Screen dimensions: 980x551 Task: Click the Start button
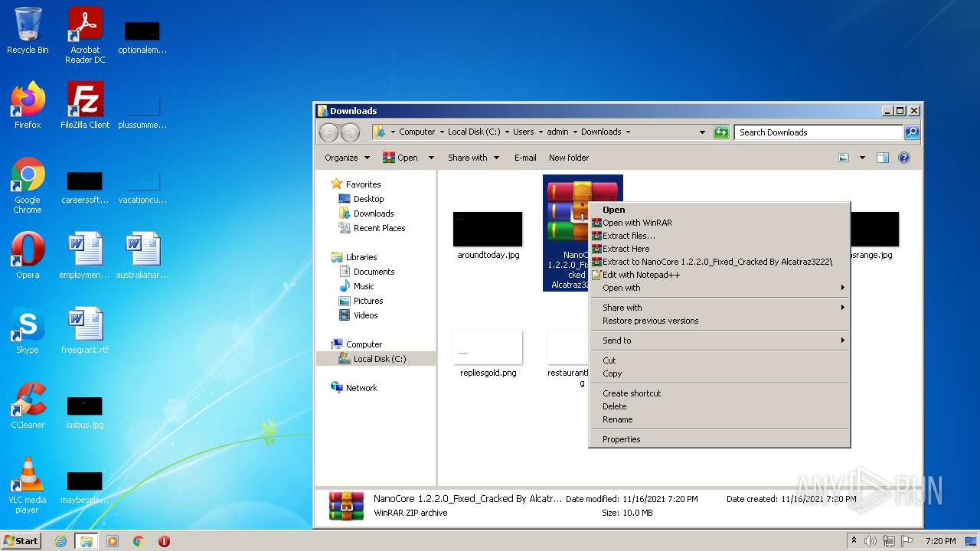pyautogui.click(x=21, y=541)
